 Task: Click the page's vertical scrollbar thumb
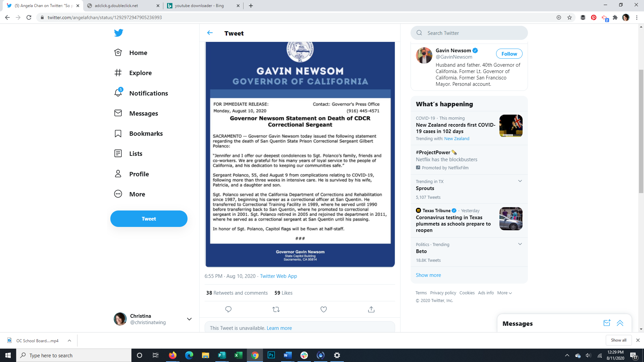(x=641, y=131)
